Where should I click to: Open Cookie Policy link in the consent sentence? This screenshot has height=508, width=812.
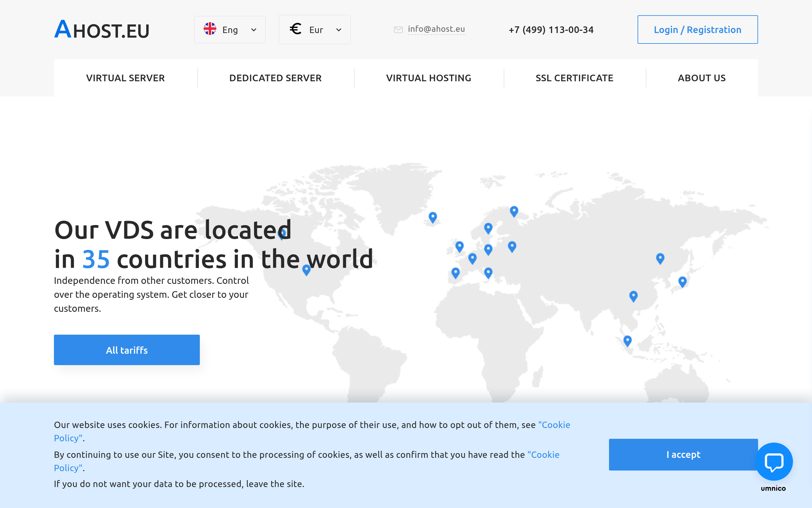[544, 455]
